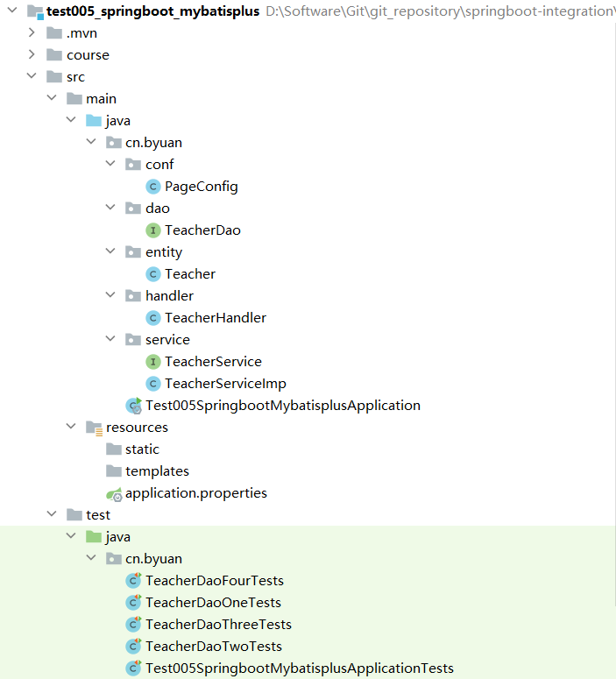Click the PageConfig class icon
Viewport: 616px width, 679px height.
[153, 187]
